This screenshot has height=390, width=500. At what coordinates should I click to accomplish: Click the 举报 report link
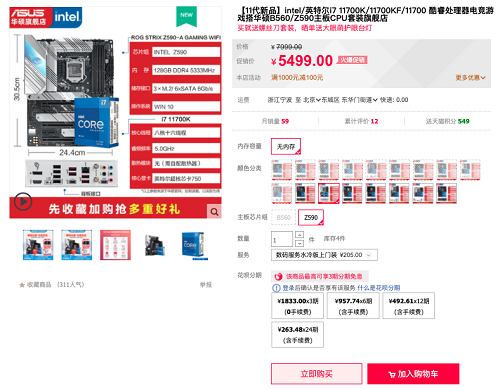[x=206, y=285]
